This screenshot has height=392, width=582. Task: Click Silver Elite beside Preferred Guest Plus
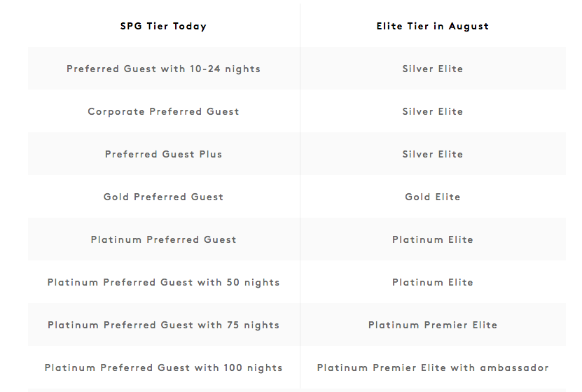(x=433, y=154)
